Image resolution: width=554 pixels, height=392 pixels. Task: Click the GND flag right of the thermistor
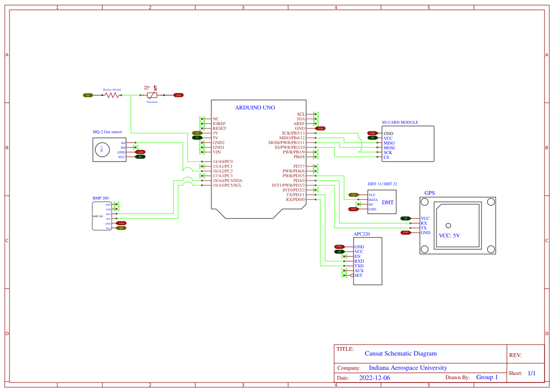[178, 95]
